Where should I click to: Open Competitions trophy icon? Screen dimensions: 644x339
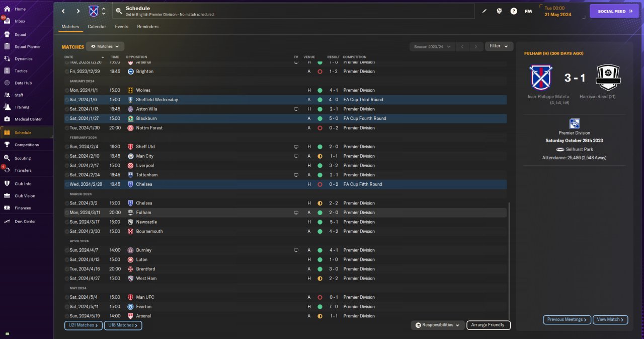(7, 145)
